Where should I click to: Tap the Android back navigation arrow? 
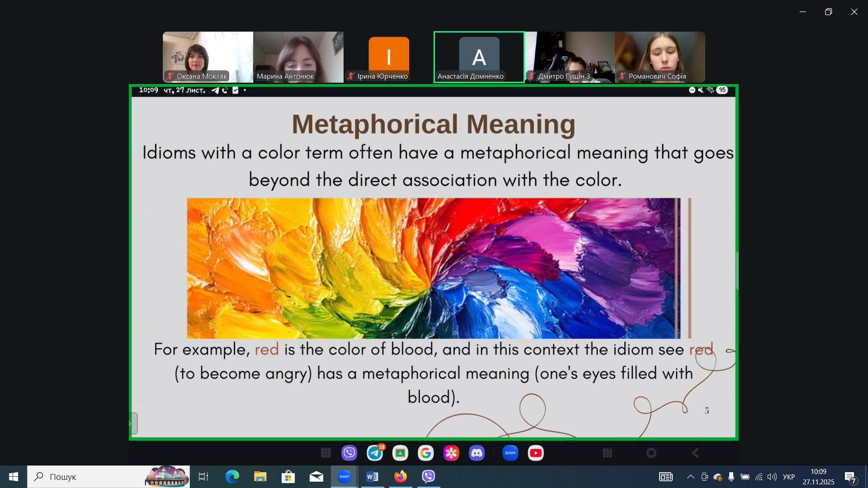pyautogui.click(x=695, y=453)
